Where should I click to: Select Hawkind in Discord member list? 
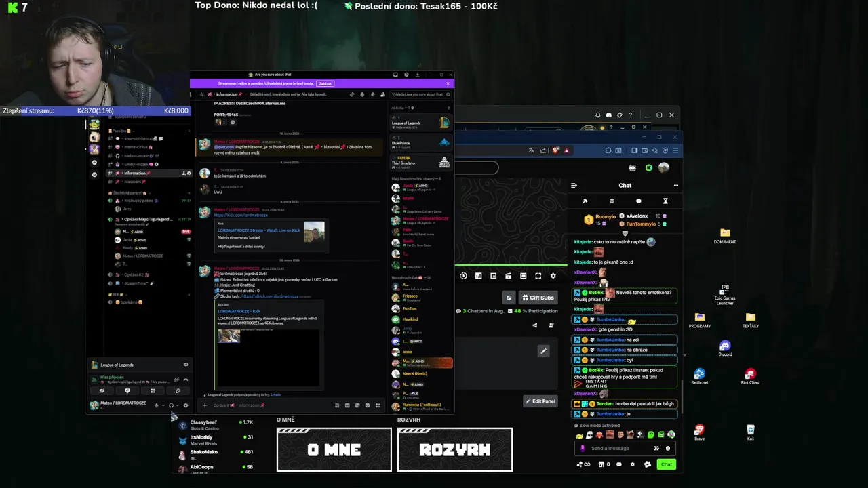point(421,319)
